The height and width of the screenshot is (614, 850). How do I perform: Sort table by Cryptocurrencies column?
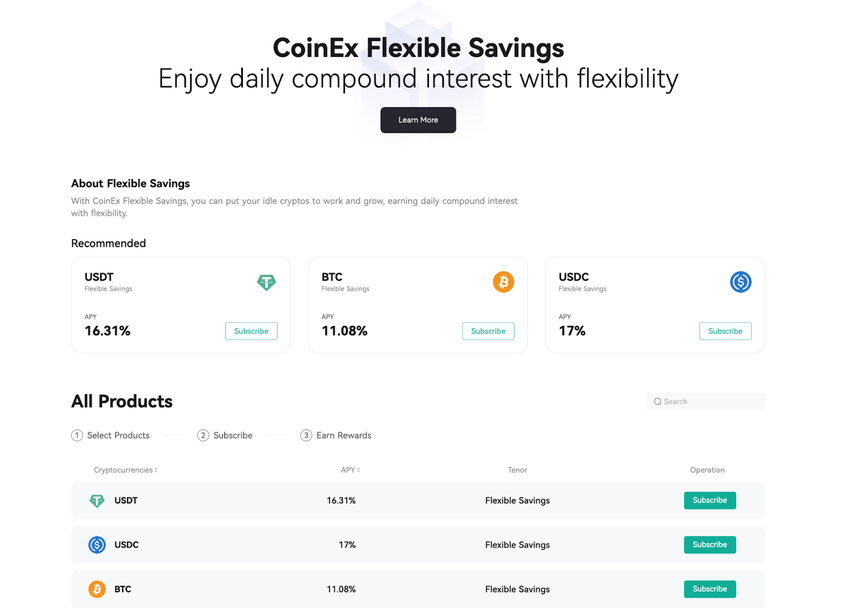[126, 470]
